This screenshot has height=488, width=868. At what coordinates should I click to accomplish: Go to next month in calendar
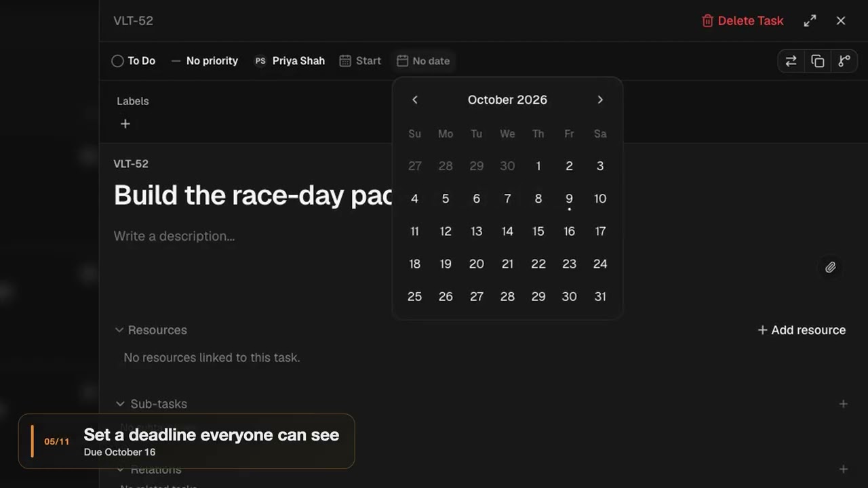coord(600,100)
